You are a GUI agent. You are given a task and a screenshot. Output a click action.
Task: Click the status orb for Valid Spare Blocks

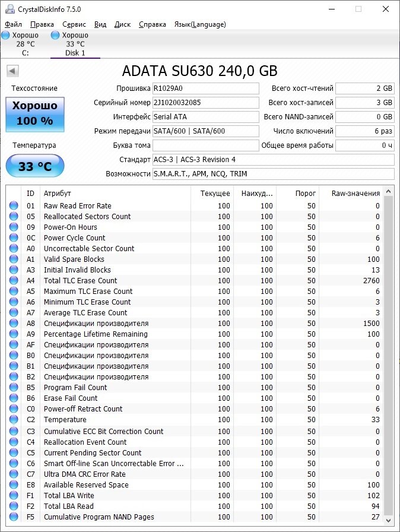coord(14,259)
